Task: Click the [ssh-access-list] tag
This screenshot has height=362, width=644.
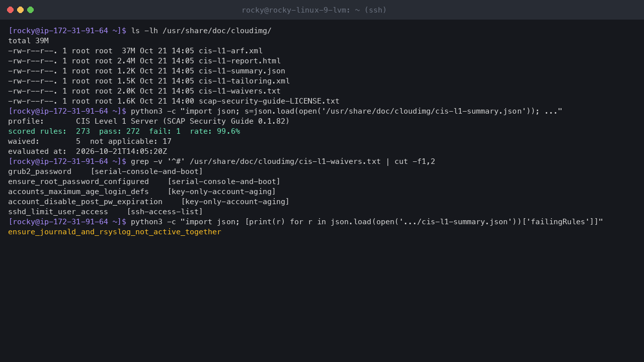Action: [165, 212]
